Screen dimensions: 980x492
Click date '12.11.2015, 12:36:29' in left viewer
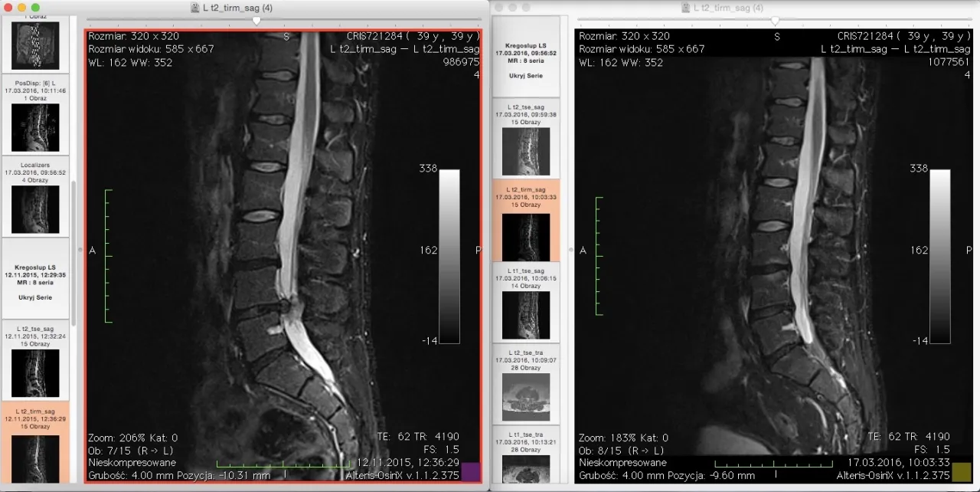[x=409, y=463]
